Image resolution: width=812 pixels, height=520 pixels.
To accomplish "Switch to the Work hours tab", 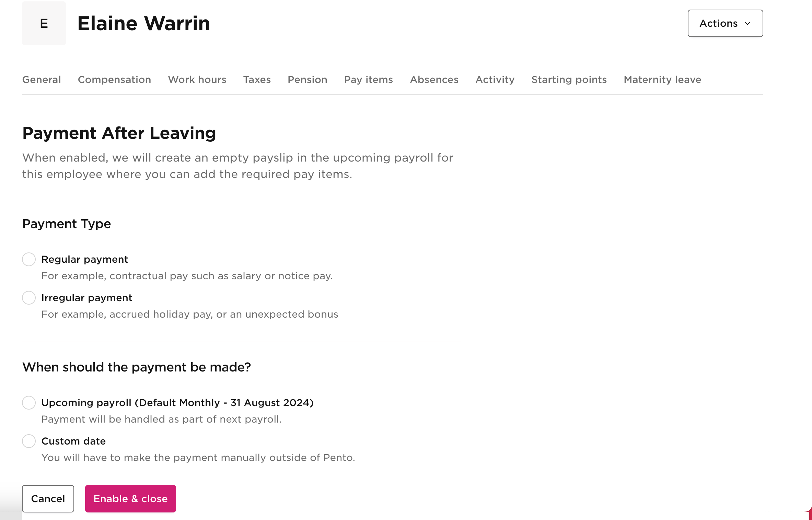I will [x=197, y=79].
